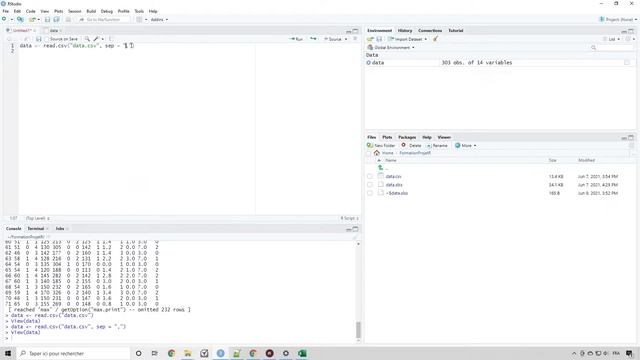Clear environment objects with broom icon
The width and height of the screenshot is (640, 360).
(436, 39)
